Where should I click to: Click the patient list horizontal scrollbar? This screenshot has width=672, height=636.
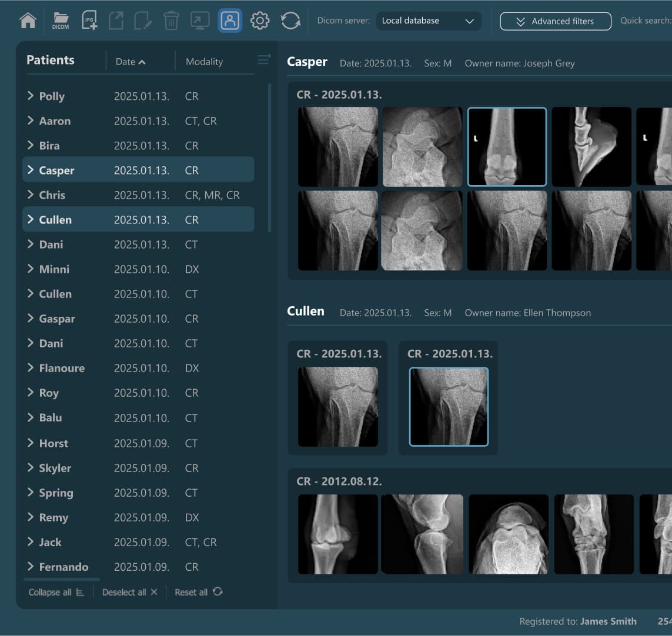click(62, 580)
